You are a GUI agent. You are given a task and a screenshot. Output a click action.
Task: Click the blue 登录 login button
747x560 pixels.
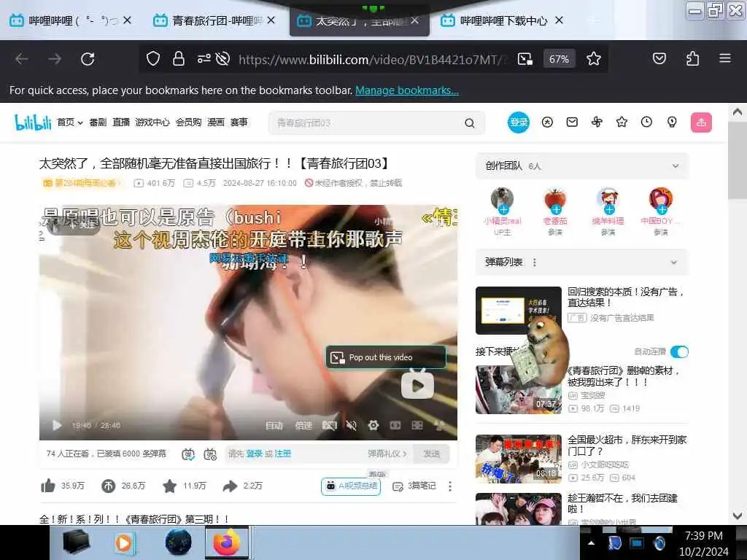(519, 122)
